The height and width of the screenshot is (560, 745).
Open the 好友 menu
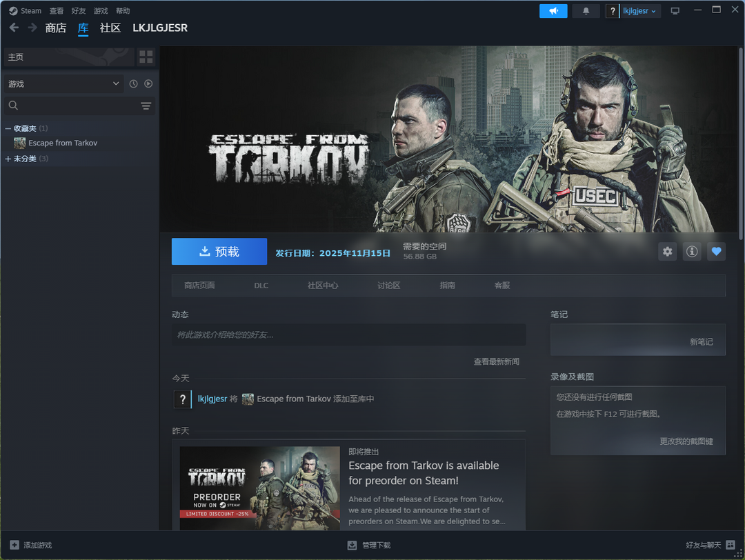click(79, 11)
